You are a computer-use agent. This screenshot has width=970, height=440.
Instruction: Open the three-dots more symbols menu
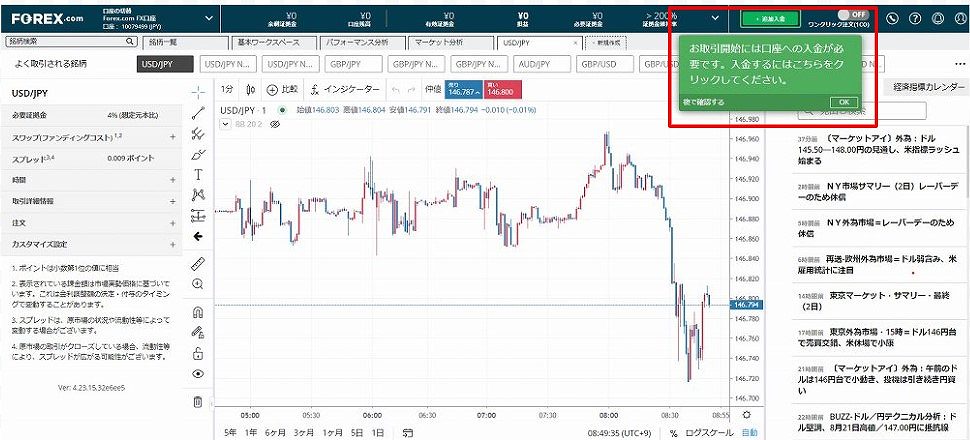click(x=959, y=64)
